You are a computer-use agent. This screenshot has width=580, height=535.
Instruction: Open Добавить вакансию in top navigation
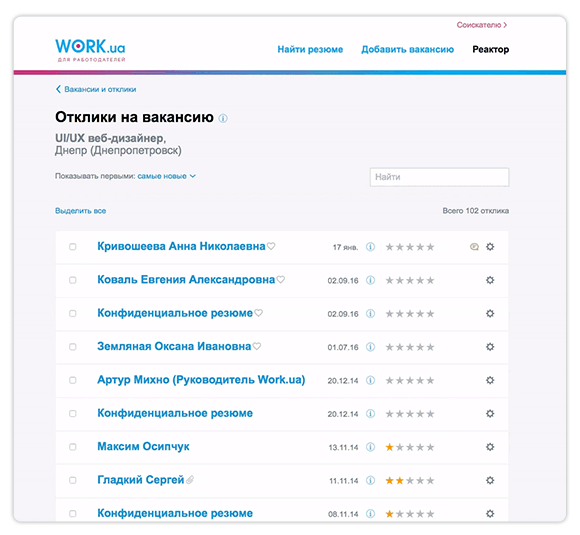pyautogui.click(x=408, y=49)
